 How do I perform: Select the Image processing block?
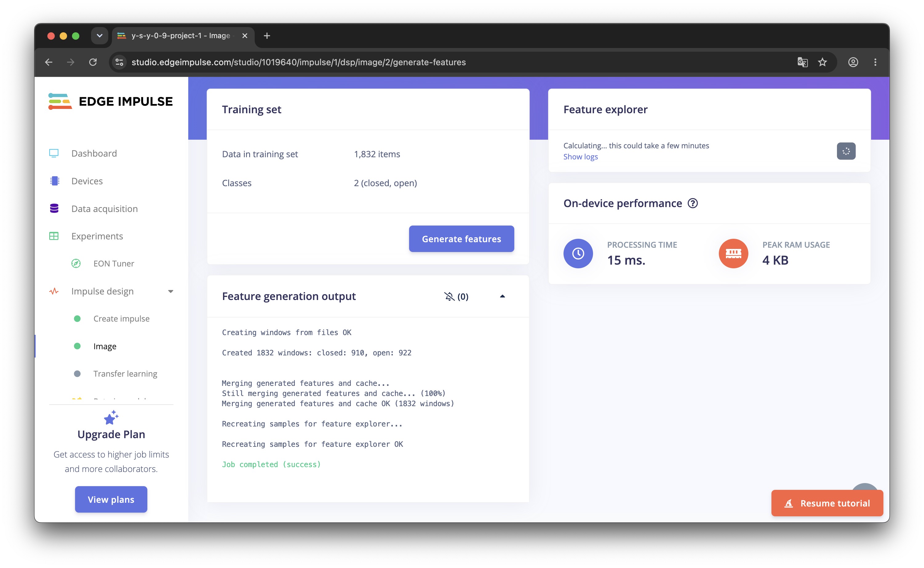(105, 346)
